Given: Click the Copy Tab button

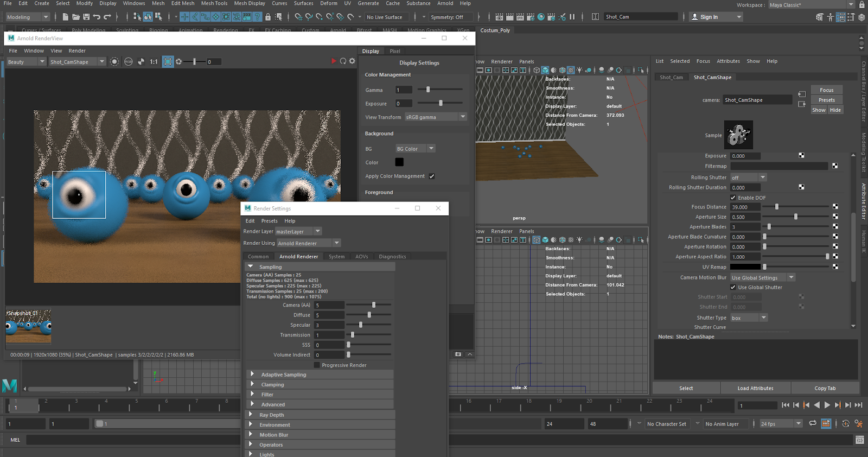Looking at the screenshot, I should 825,388.
